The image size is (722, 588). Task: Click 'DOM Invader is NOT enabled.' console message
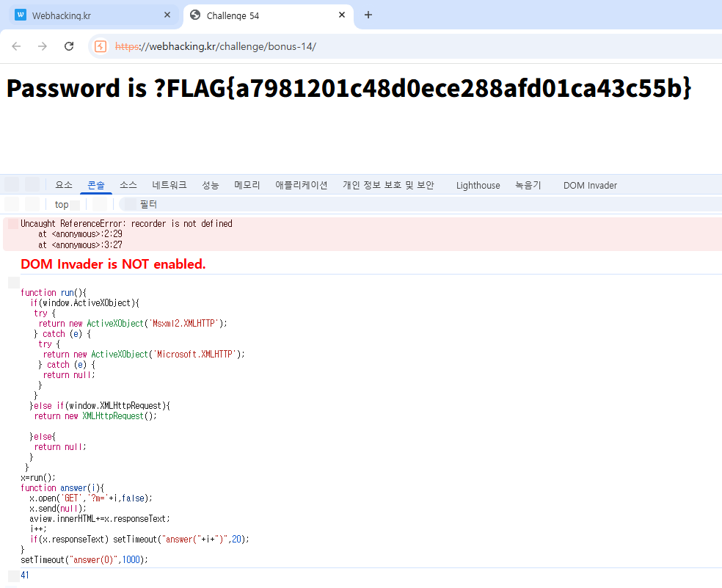pos(113,264)
